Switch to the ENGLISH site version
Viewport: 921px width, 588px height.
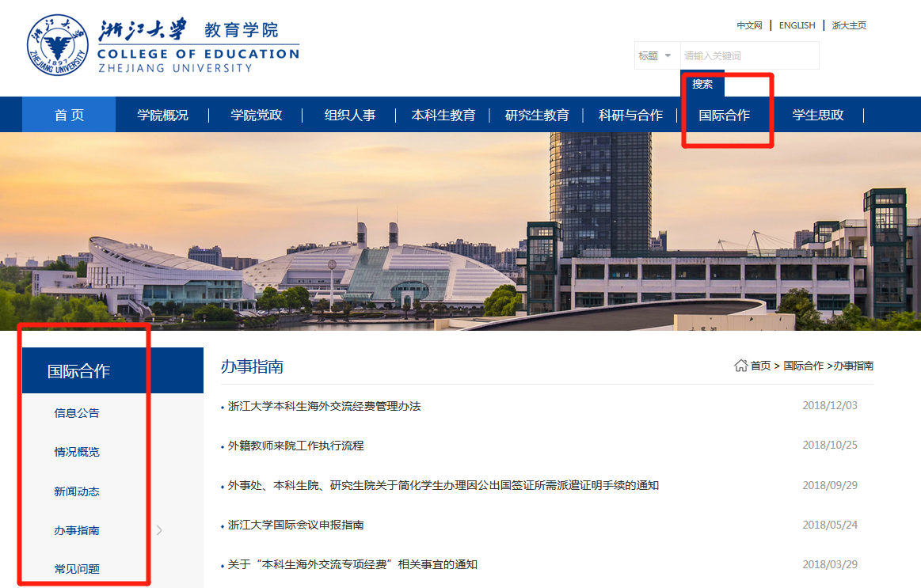click(x=797, y=25)
